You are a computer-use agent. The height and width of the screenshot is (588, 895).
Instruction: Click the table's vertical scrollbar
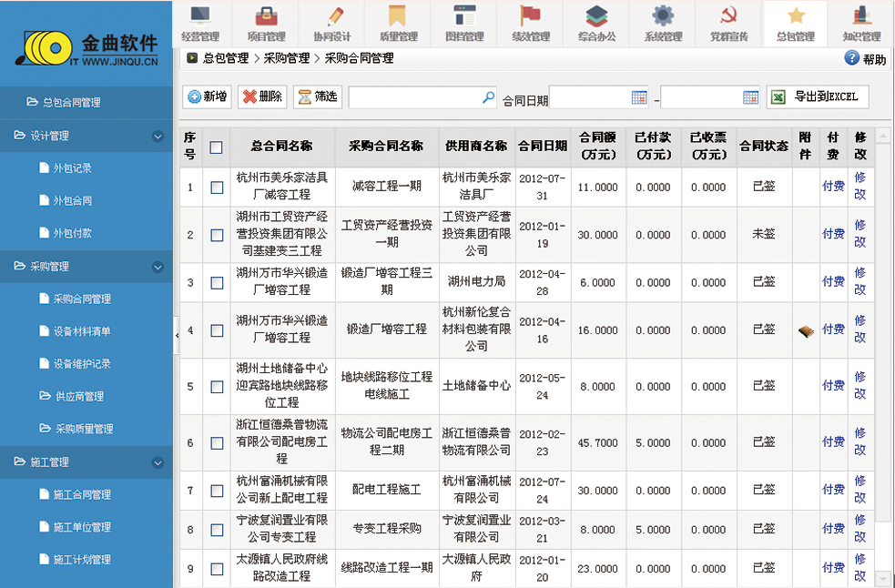point(882,355)
